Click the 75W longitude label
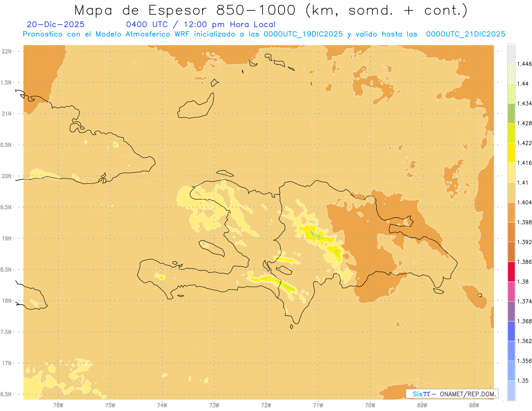Image resolution: width=532 pixels, height=411 pixels. 110,405
